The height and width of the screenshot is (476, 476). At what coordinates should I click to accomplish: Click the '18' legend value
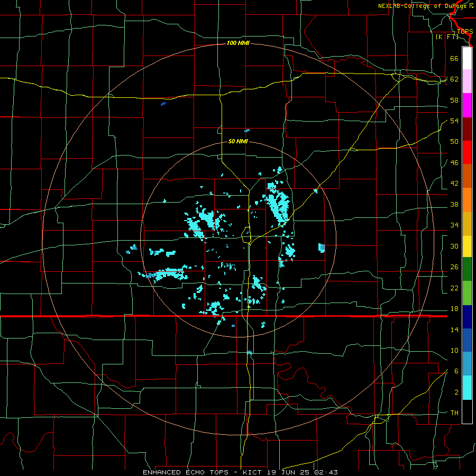(454, 309)
